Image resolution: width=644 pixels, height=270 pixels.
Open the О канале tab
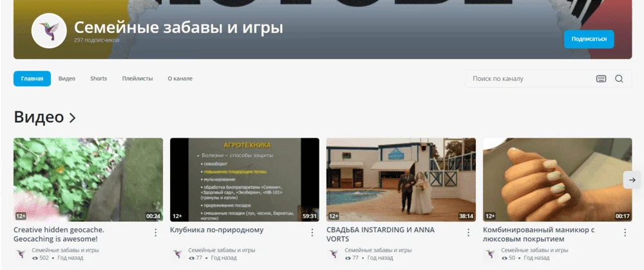[180, 78]
